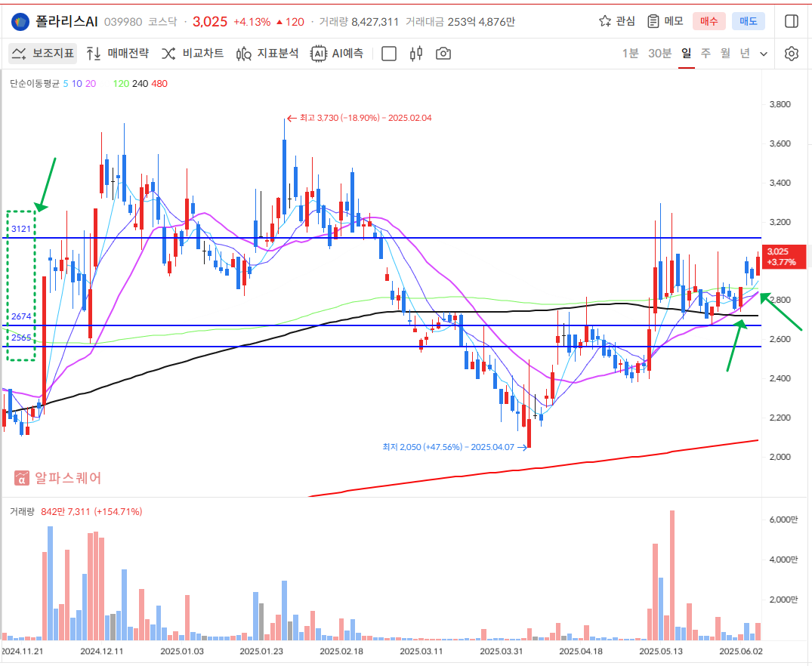812x666 pixels.
Task: Expand more timeframe options chevron
Action: (x=764, y=54)
